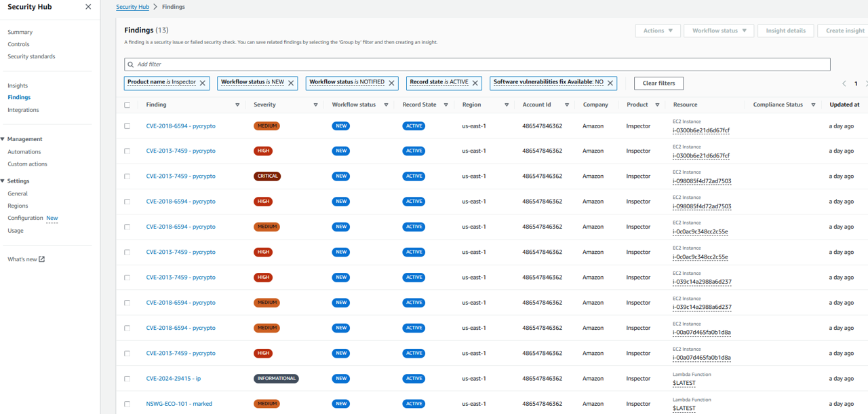Sort by Workflow status column arrow

click(386, 105)
